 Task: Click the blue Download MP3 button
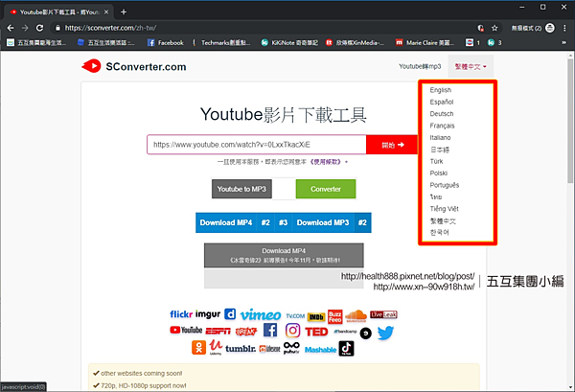click(x=323, y=222)
